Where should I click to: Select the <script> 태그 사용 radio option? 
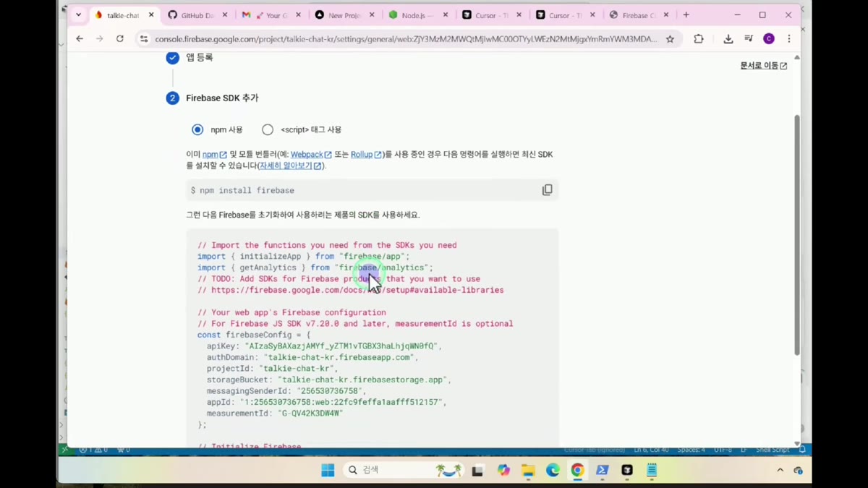pyautogui.click(x=268, y=129)
